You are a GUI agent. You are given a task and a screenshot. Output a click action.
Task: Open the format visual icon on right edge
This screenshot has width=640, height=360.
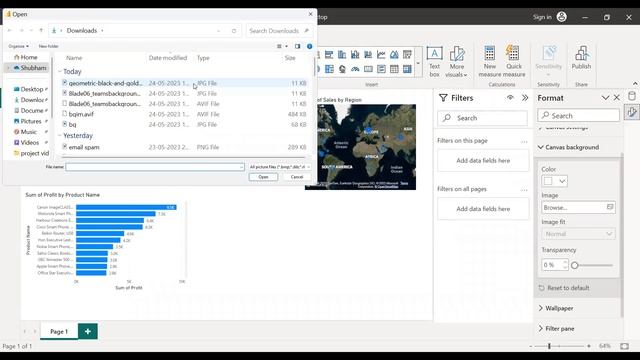pyautogui.click(x=632, y=112)
